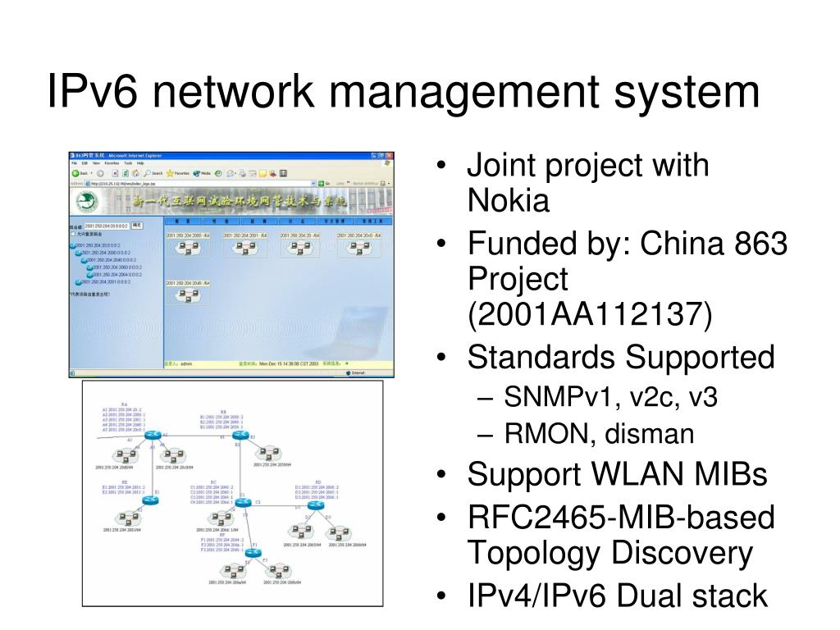840x630 pixels.
Task: Click the last tab in the blue navigation bar
Action: [x=372, y=221]
